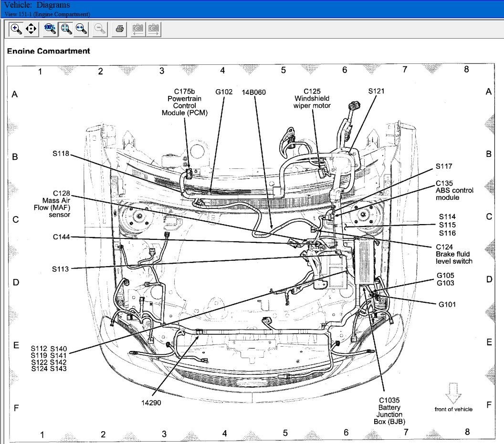Click the zoom out magnifier icon

pos(100,29)
